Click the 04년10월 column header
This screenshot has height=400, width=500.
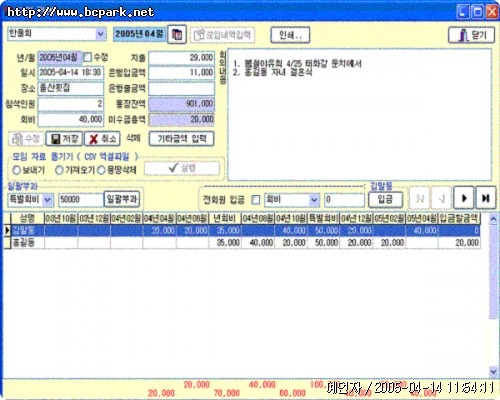291,219
